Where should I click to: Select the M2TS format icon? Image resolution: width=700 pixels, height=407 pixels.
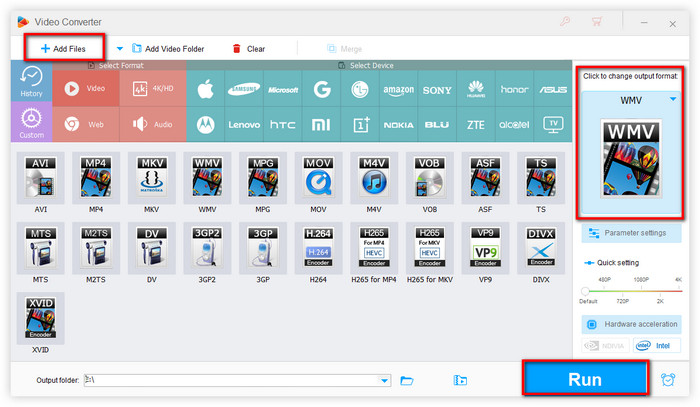coord(96,248)
